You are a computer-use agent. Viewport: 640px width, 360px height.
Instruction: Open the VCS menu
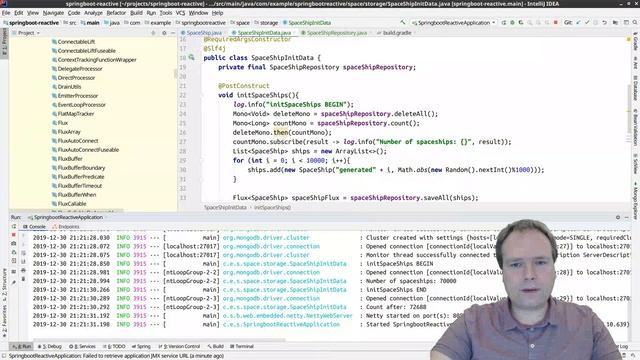(x=180, y=13)
